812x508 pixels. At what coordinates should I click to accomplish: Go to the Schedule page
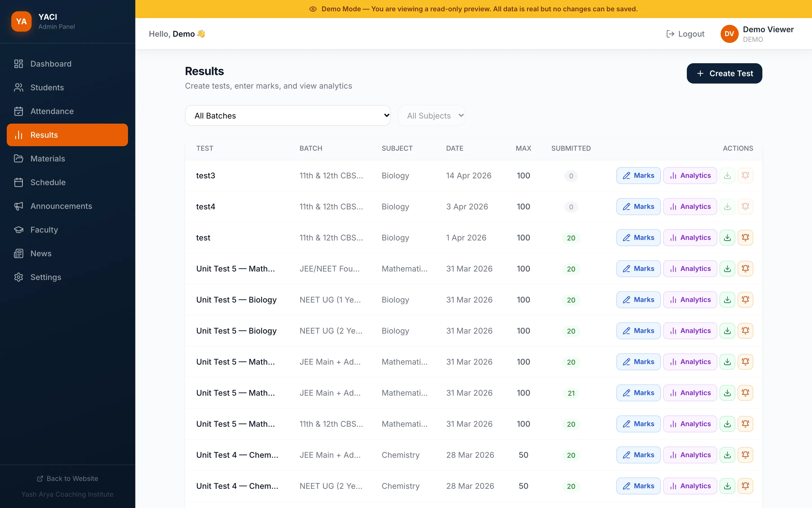point(67,182)
